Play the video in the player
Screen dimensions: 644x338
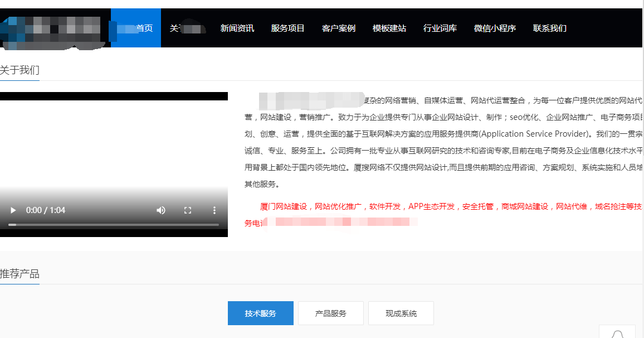point(13,210)
